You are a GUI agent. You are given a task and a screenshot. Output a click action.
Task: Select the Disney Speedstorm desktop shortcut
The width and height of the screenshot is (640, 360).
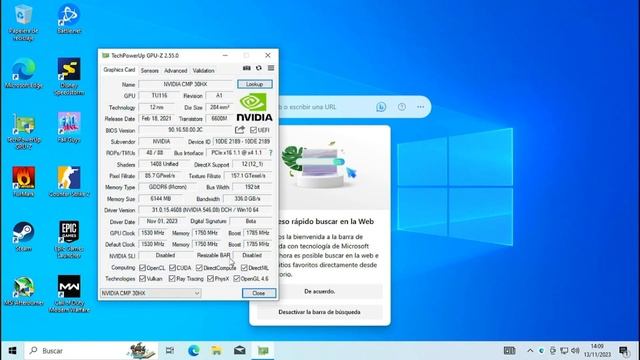[69, 77]
